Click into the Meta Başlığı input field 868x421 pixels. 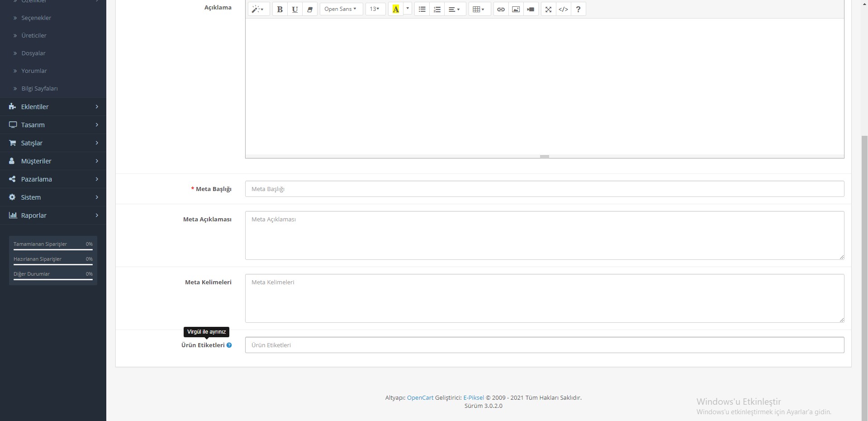click(x=545, y=189)
